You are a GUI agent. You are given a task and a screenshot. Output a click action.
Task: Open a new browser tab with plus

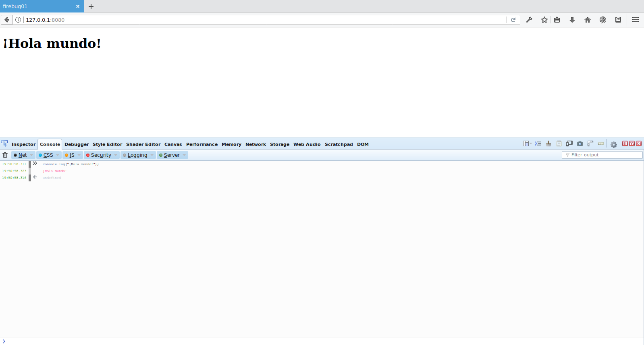91,6
